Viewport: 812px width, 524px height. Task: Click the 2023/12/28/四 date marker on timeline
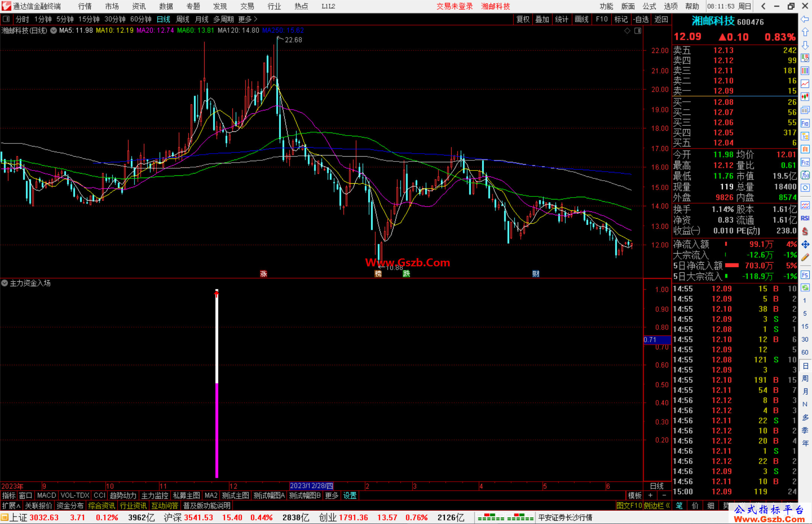pyautogui.click(x=311, y=486)
